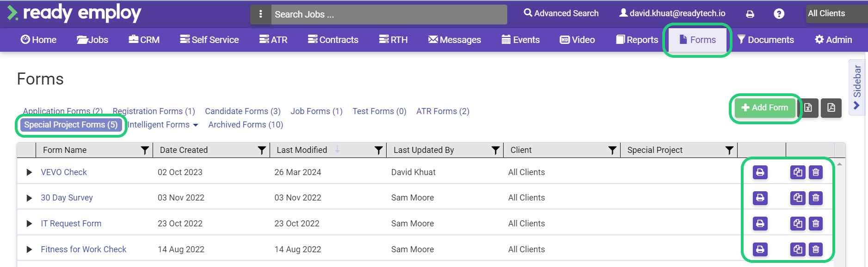Duplicate the Fitness for Work Check form
868x267 pixels.
[798, 249]
